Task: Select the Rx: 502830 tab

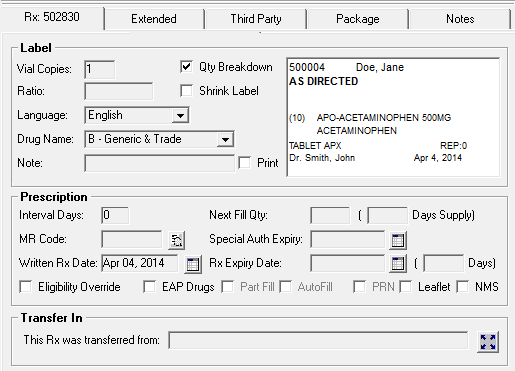Action: tap(52, 17)
